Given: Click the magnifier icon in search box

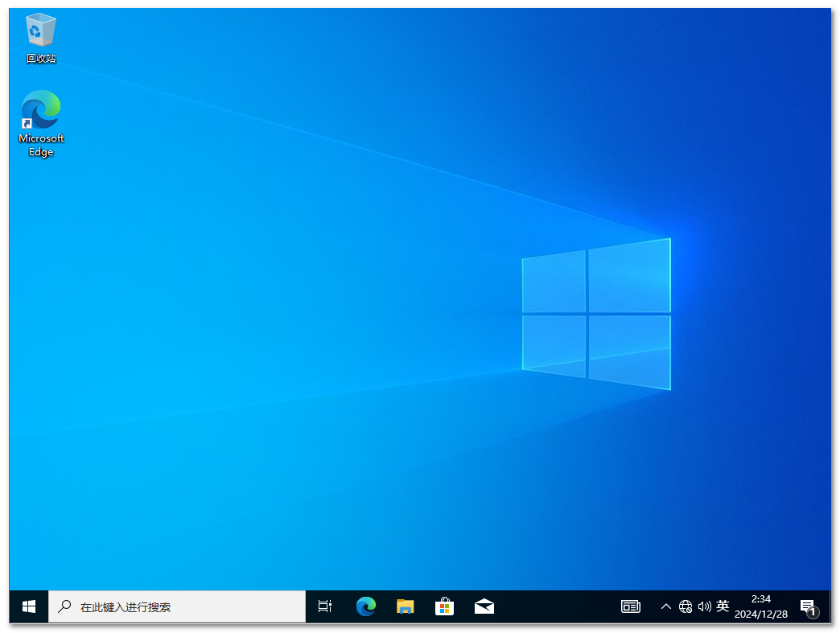Looking at the screenshot, I should click(65, 606).
